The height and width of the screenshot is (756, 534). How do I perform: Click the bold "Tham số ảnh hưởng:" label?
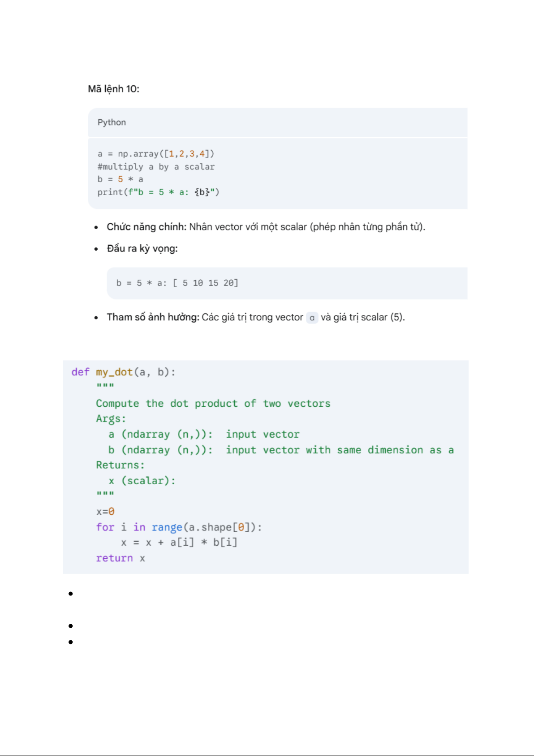(153, 317)
